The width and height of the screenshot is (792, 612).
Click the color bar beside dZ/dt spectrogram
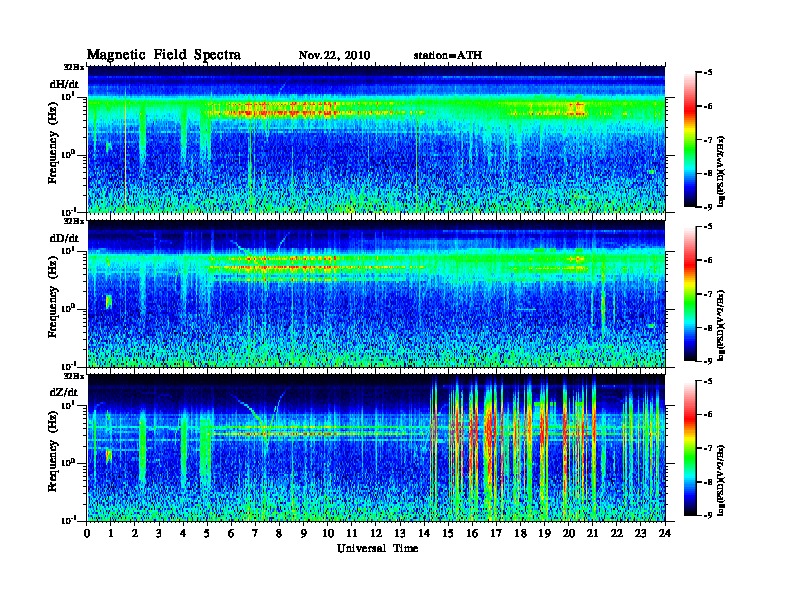coord(690,448)
